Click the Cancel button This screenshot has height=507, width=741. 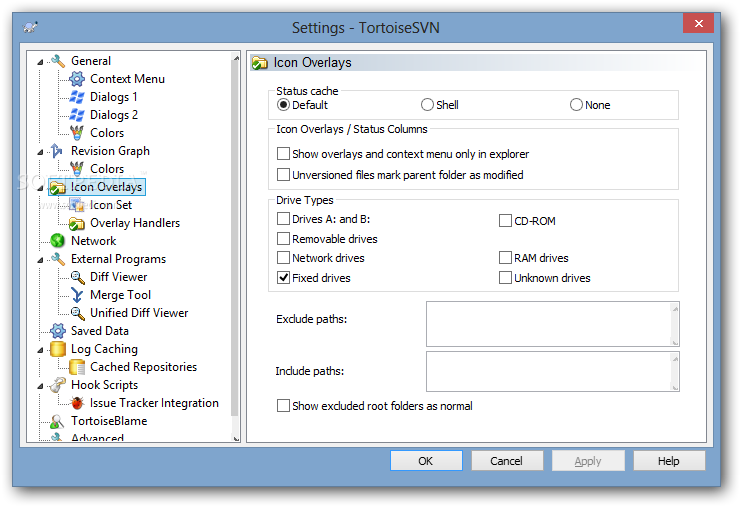(507, 461)
